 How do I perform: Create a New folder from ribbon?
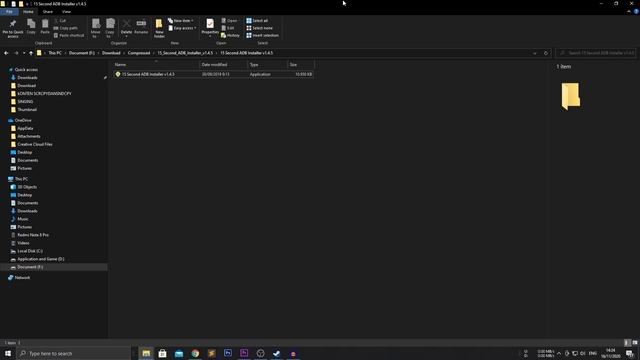(x=159, y=28)
